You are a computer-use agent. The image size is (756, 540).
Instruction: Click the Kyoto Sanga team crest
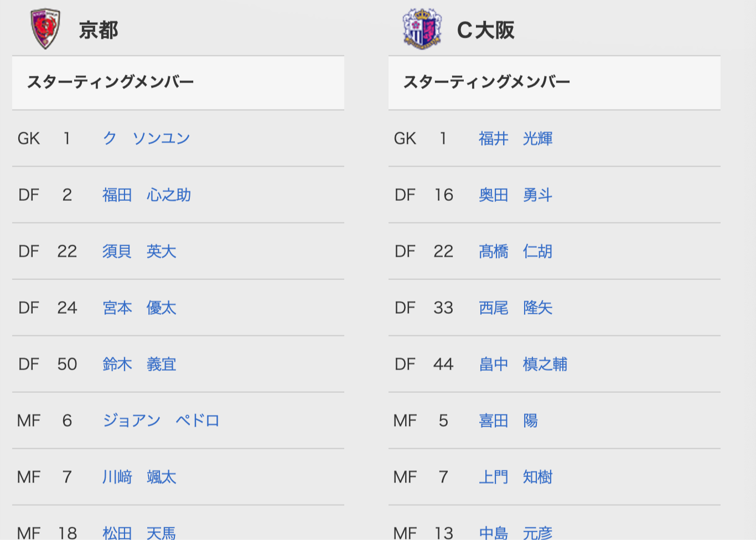45,29
